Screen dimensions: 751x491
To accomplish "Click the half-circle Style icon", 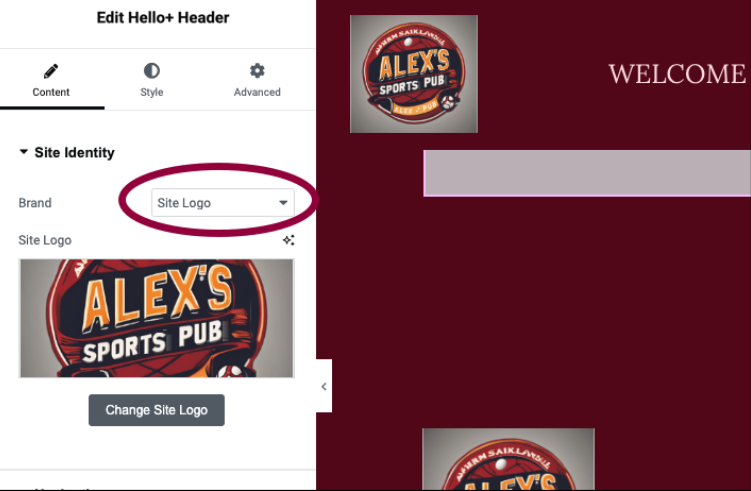I will coord(151,71).
